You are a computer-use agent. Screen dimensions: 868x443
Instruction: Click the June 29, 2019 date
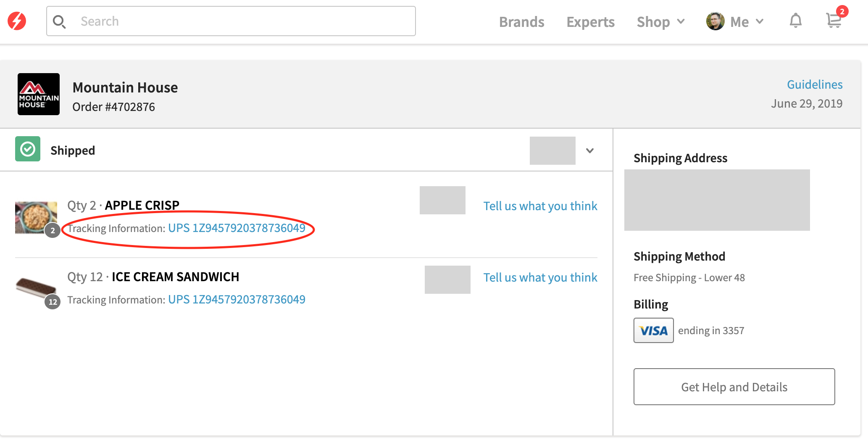point(807,103)
